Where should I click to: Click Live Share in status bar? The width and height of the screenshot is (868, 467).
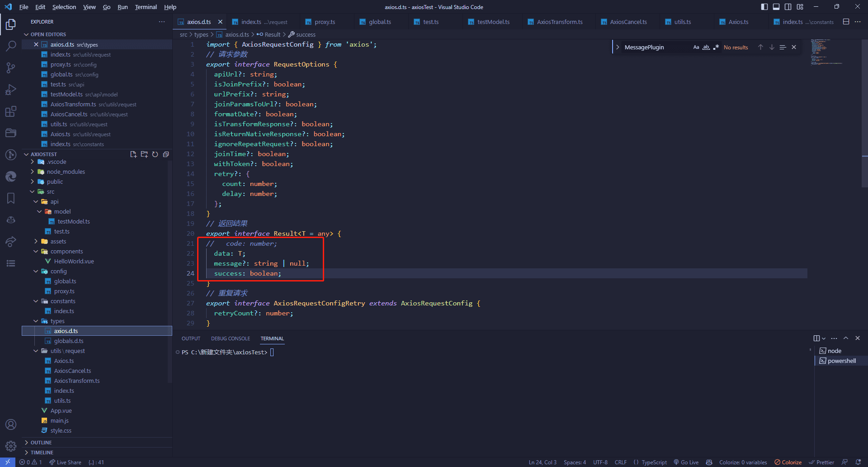point(66,462)
